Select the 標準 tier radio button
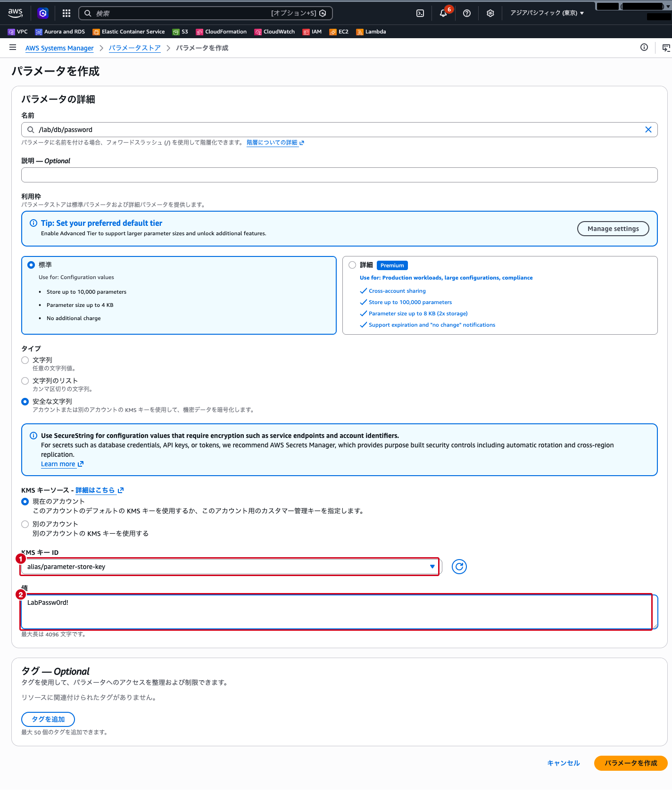672x808 pixels. tap(31, 265)
